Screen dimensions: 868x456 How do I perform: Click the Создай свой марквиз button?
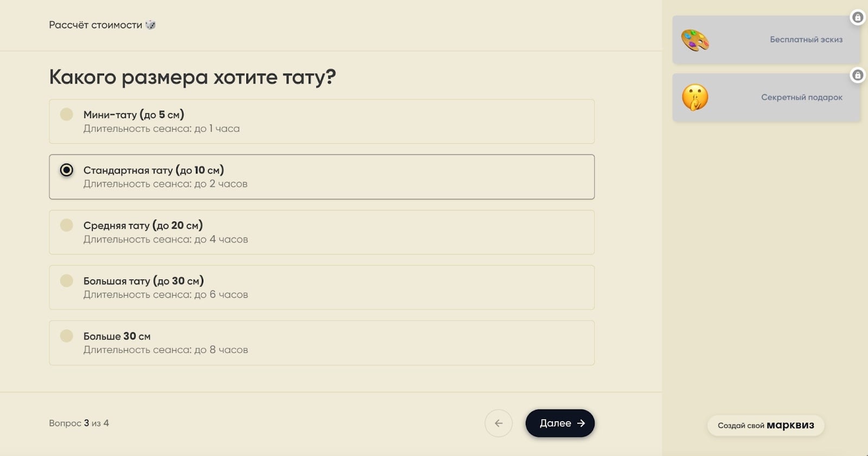[x=765, y=426]
